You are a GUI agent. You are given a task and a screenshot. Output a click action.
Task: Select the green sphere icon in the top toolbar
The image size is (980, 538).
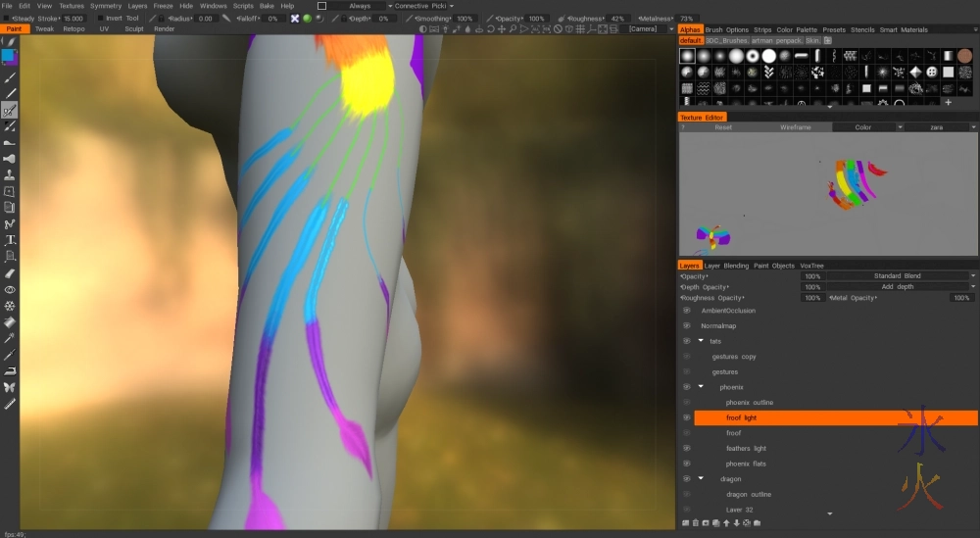click(307, 19)
